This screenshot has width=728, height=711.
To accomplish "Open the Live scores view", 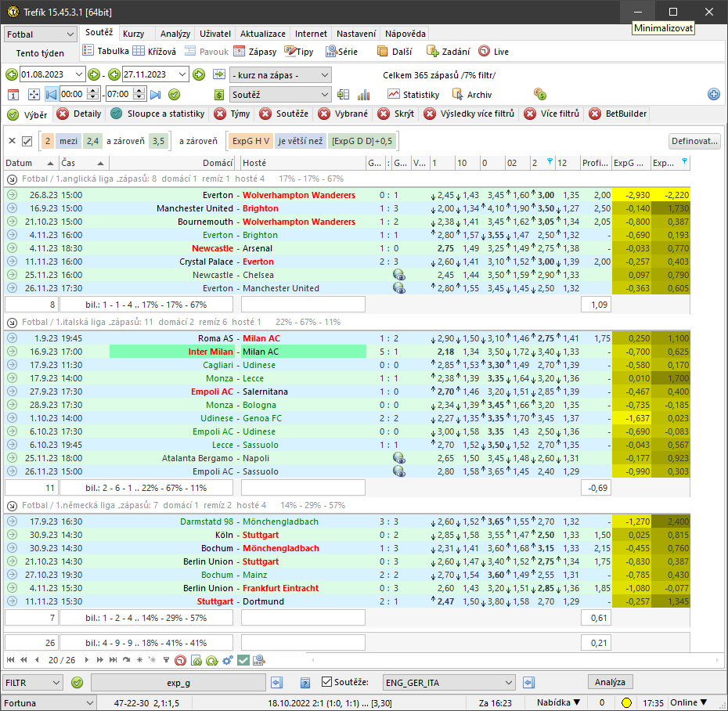I will click(493, 52).
